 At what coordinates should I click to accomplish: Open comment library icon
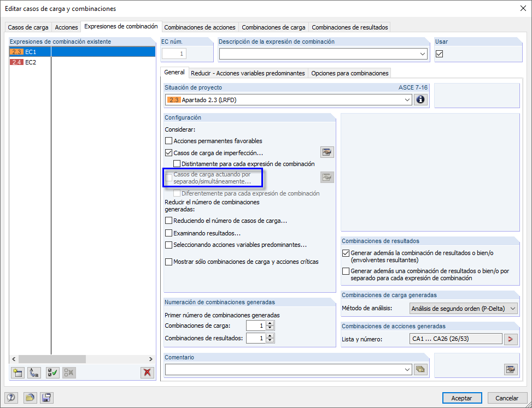pyautogui.click(x=420, y=369)
